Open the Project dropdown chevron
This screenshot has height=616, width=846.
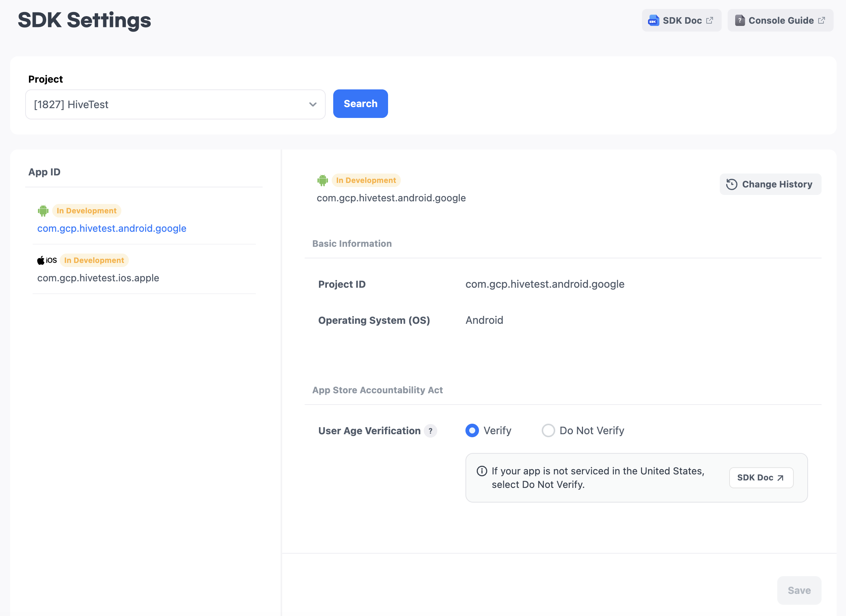313,104
